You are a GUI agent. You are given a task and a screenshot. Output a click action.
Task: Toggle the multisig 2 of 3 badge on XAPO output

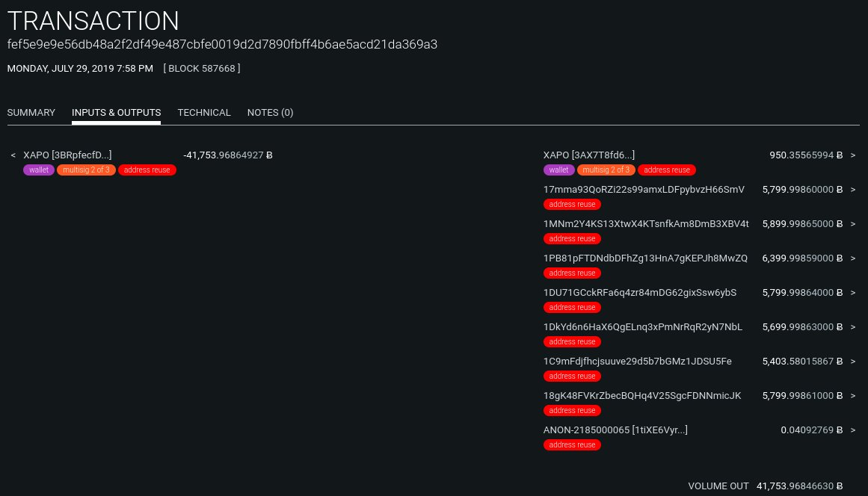click(x=606, y=170)
